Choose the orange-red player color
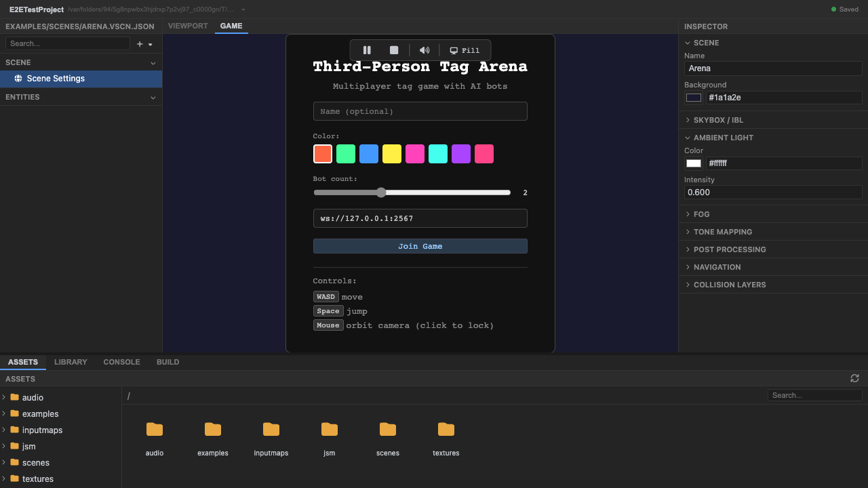 tap(323, 154)
